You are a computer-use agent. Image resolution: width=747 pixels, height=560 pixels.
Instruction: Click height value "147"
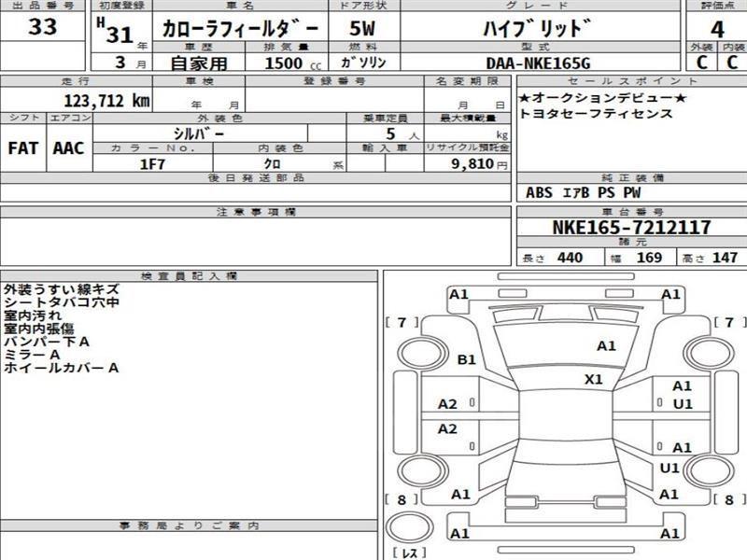pyautogui.click(x=725, y=258)
